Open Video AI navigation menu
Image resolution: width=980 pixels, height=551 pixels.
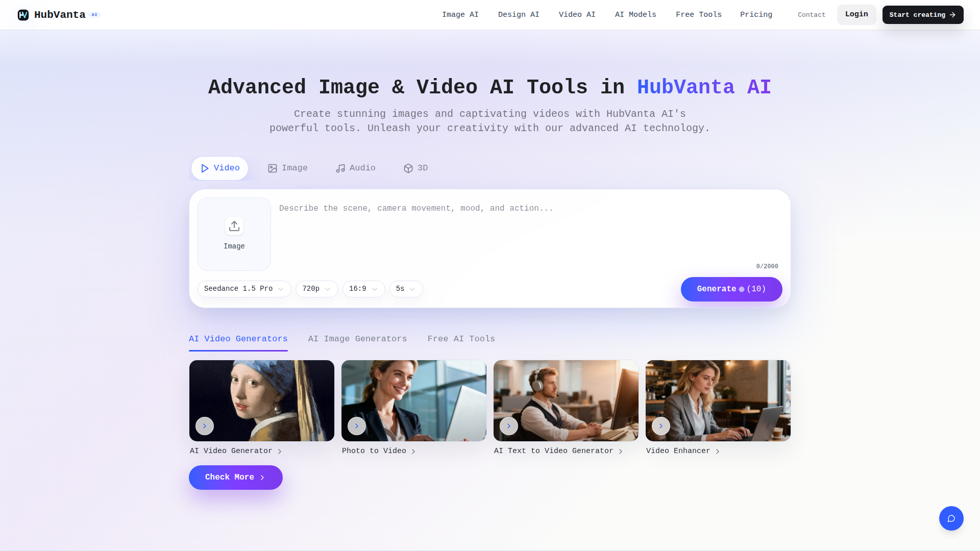point(577,15)
